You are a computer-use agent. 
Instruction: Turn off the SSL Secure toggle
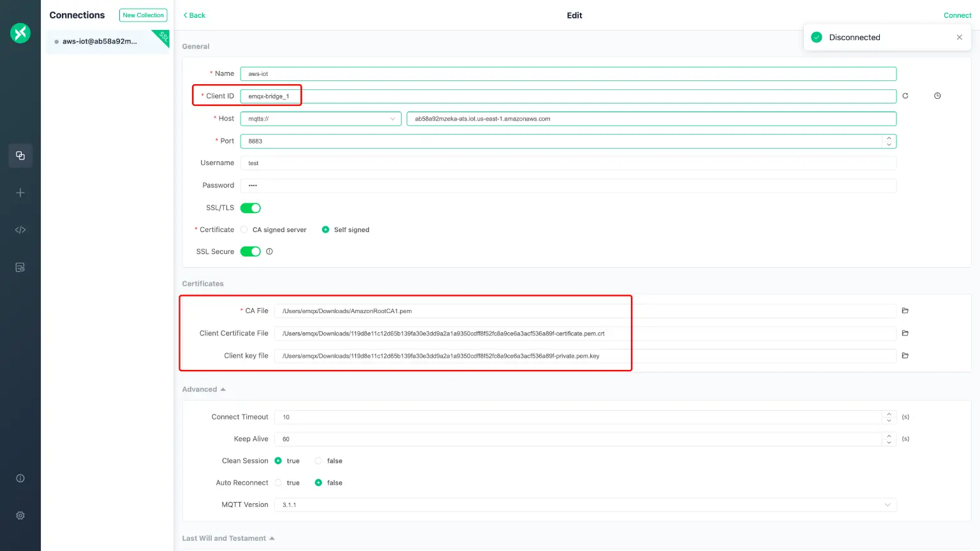click(x=251, y=251)
